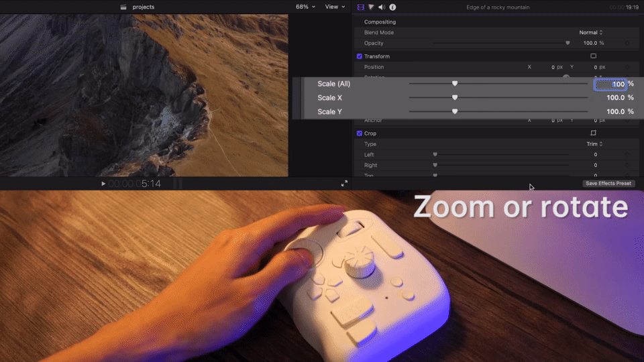The image size is (644, 362).
Task: Show the Crop onscreen controls icon
Action: tap(594, 133)
